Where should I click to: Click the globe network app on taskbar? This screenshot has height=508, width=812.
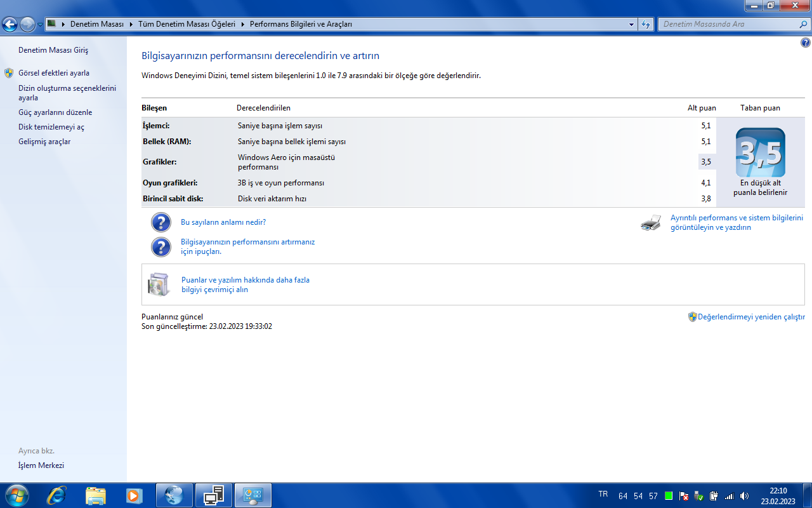[174, 495]
